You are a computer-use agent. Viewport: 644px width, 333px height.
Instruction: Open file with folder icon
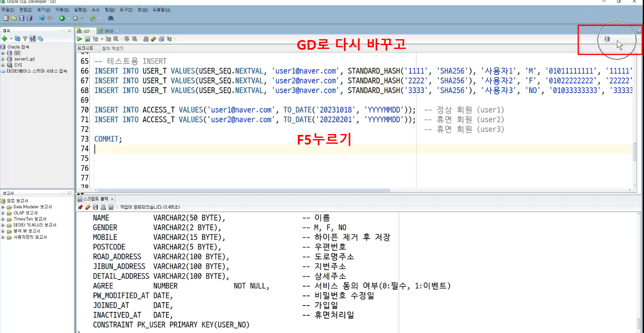click(x=14, y=18)
